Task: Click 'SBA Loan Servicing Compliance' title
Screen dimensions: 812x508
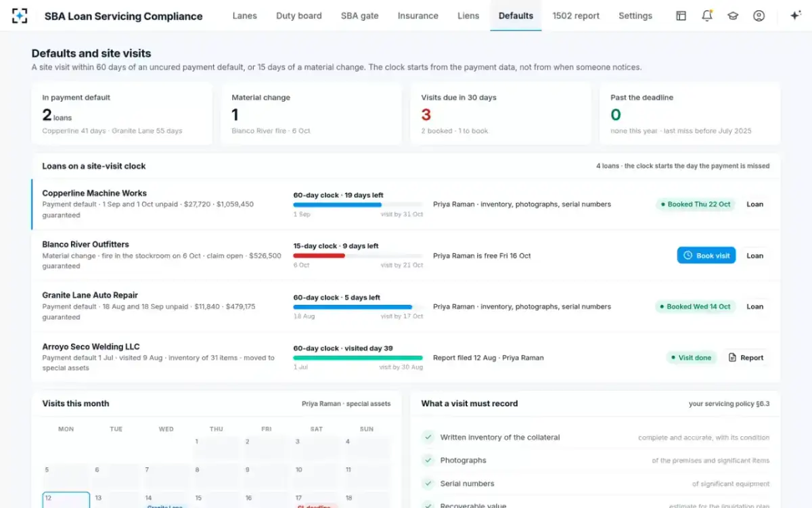Action: pos(124,16)
